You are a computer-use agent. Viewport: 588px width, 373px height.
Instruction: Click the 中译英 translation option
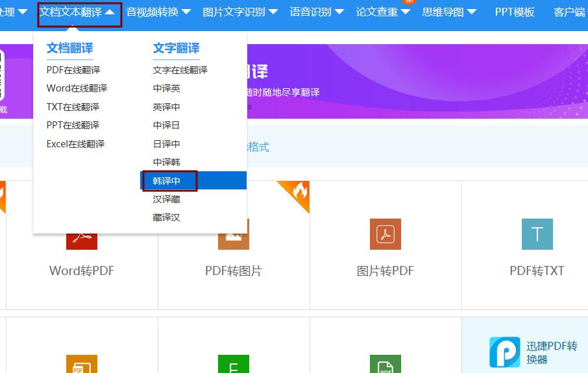click(x=167, y=88)
